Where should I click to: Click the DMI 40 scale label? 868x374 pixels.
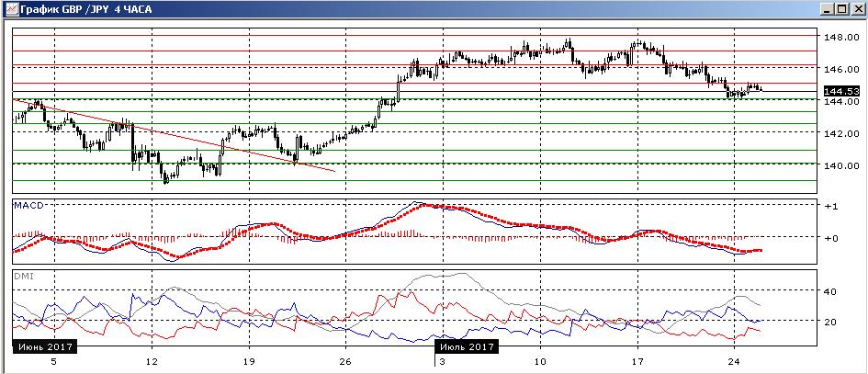[x=831, y=291]
